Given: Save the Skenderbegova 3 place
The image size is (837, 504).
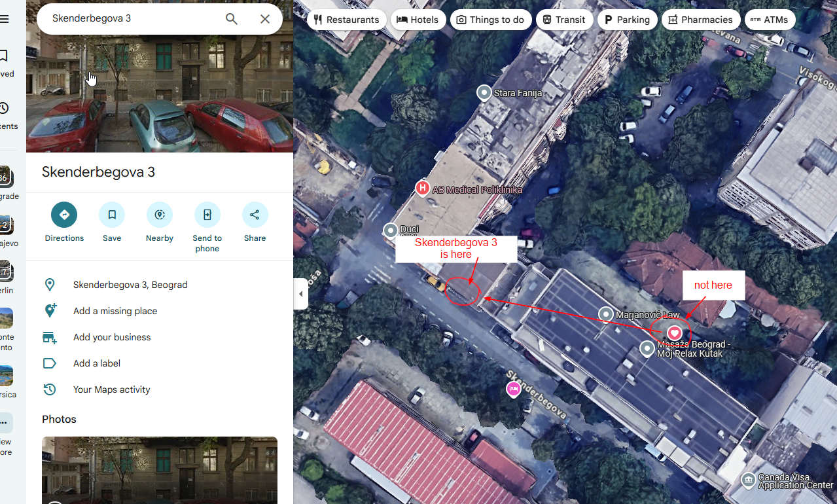Looking at the screenshot, I should click(112, 215).
